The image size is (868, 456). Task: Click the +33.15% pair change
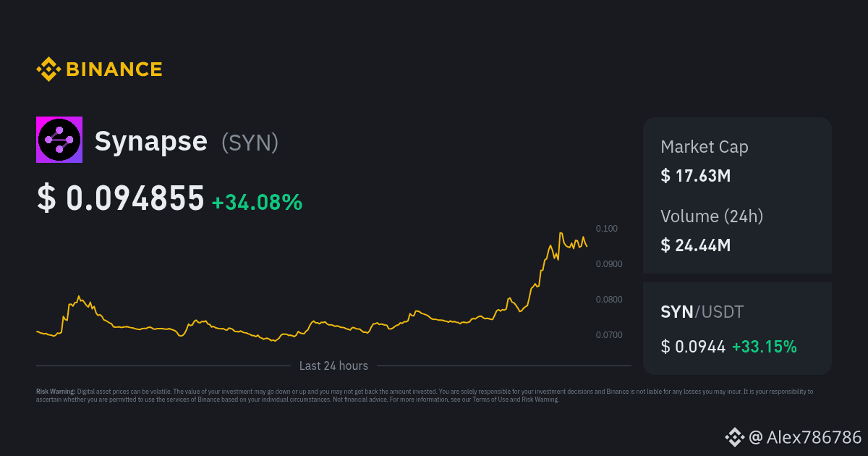(765, 347)
